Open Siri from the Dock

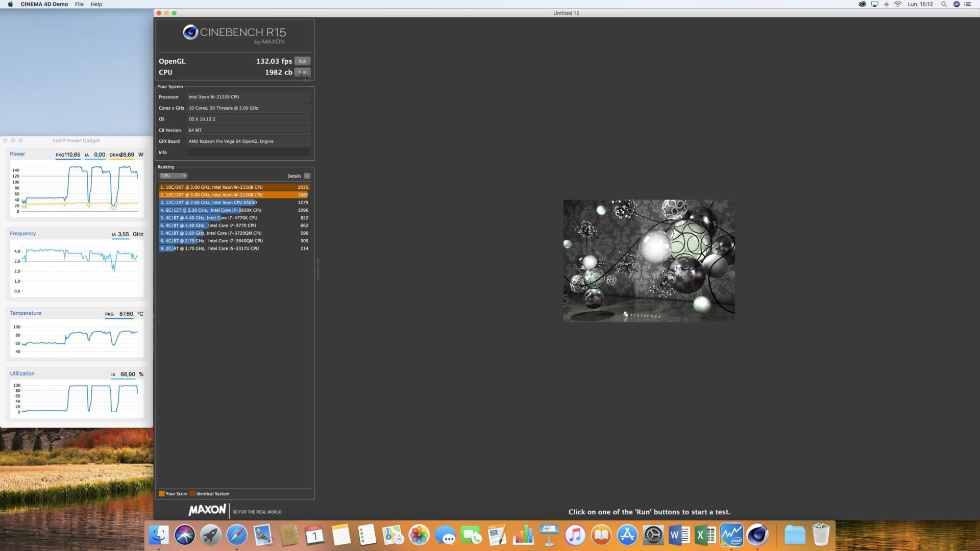(x=185, y=535)
